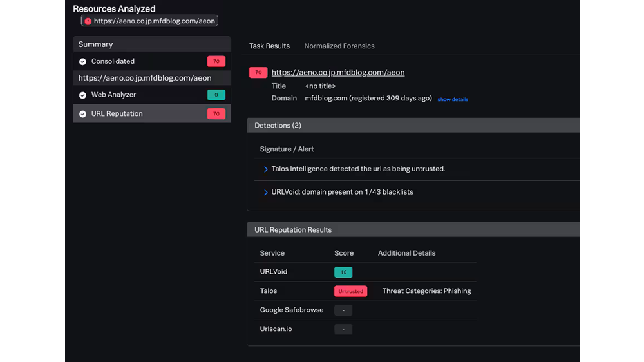644x362 pixels.
Task: Click the green 0 score badge for Web Analyzer
Action: coord(216,95)
